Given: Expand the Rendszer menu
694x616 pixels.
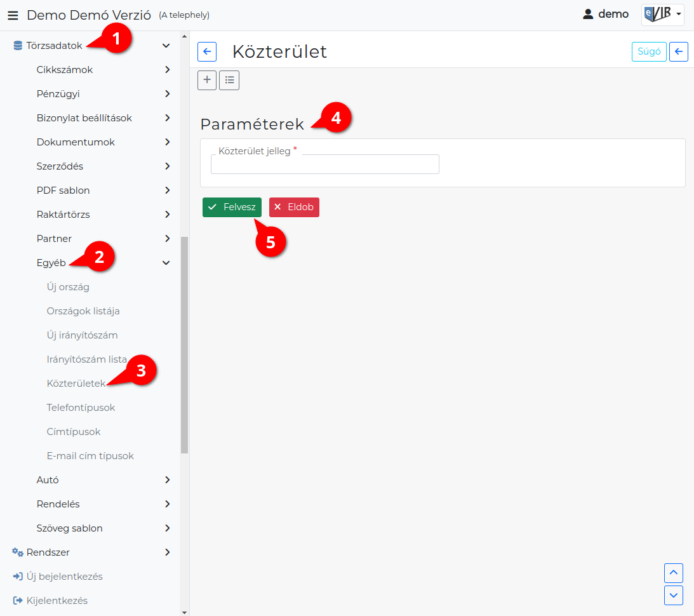Looking at the screenshot, I should (167, 552).
